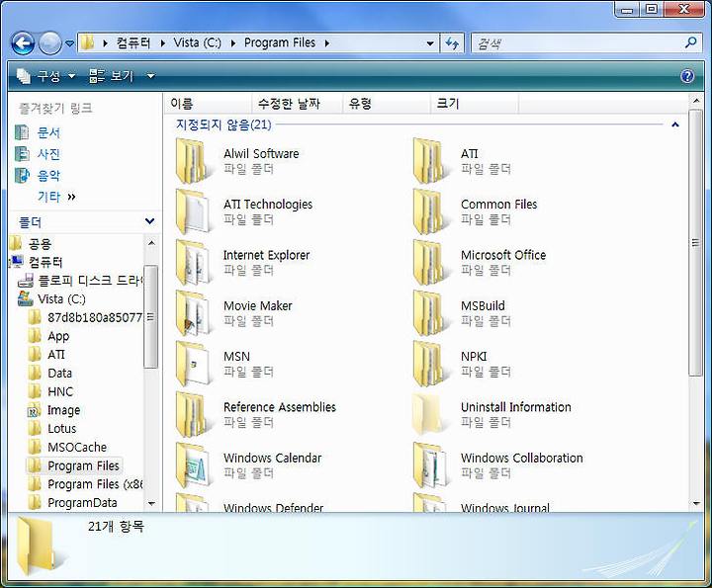Screen dimensions: 712x588
Task: Click the Vista (C:) breadcrumb segment
Action: [197, 43]
